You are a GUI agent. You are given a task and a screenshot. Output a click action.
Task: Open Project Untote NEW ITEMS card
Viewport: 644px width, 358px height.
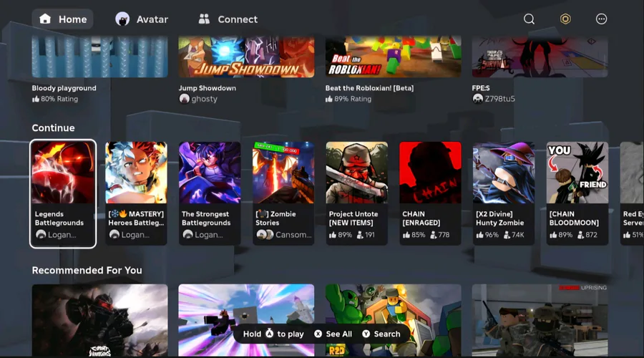[357, 193]
